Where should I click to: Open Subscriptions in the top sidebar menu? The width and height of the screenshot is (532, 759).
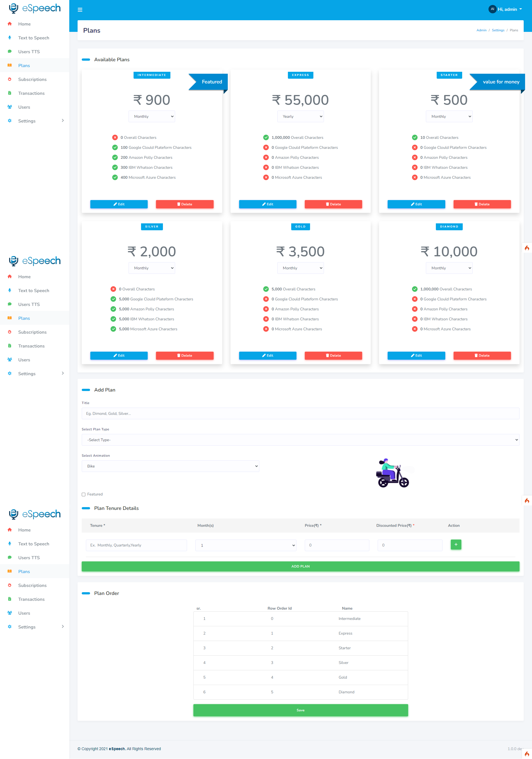click(x=32, y=79)
